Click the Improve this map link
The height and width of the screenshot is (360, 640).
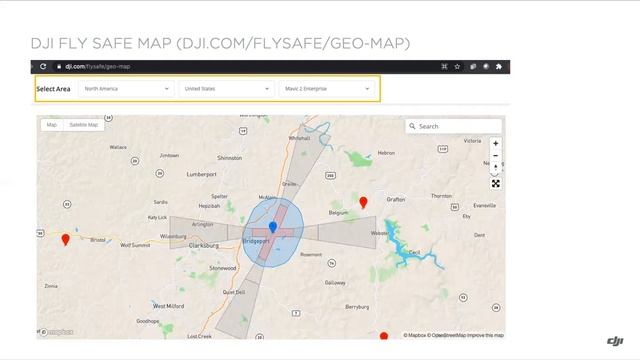coord(485,335)
